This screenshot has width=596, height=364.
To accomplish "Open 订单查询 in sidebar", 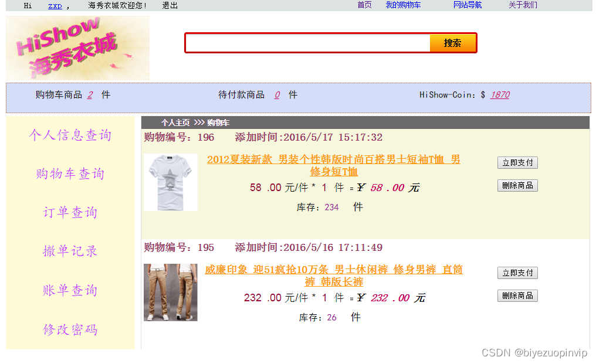I will coord(70,213).
